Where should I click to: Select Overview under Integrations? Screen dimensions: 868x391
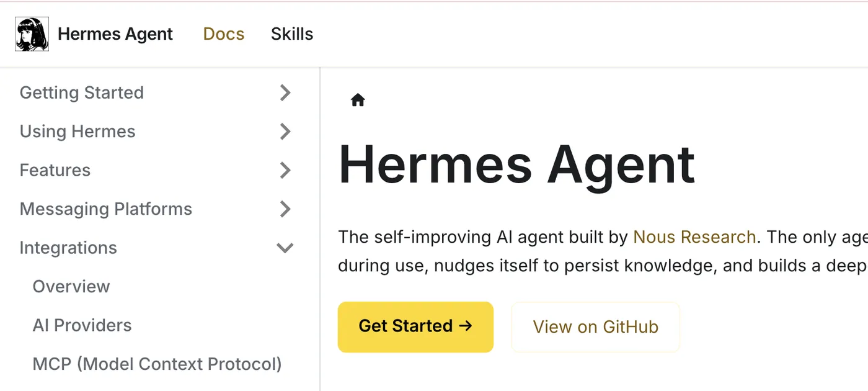(71, 286)
